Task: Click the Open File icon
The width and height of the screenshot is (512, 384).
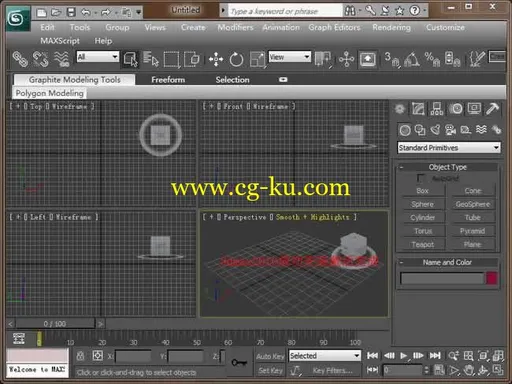Action: (x=56, y=13)
